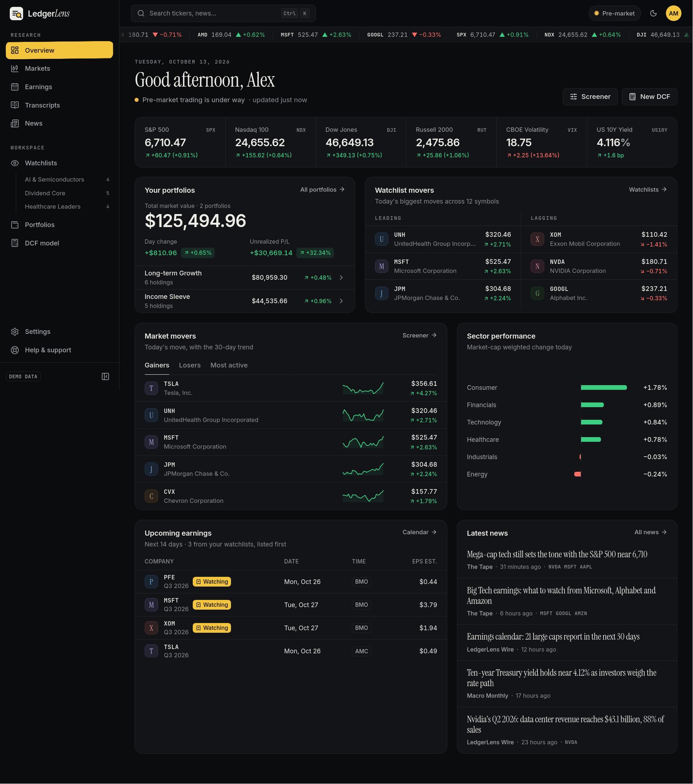Click the Energy sector performance bar
The height and width of the screenshot is (784, 693).
[577, 474]
